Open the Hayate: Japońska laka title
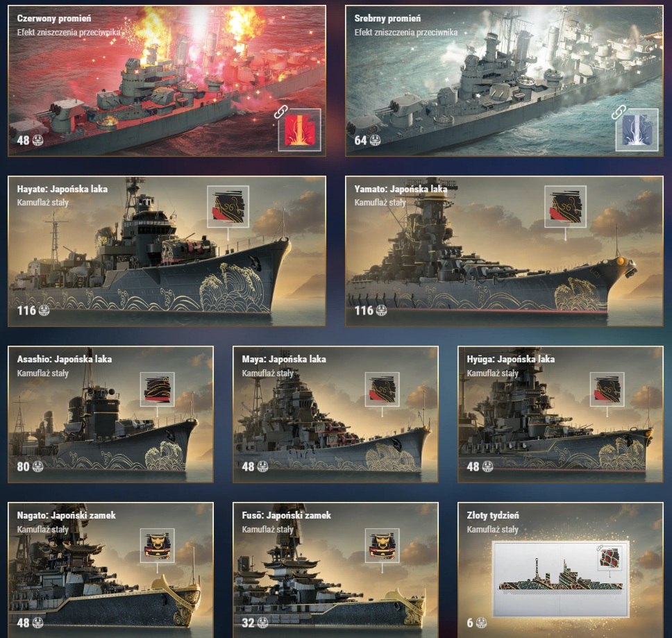The width and height of the screenshot is (672, 638). pyautogui.click(x=62, y=189)
